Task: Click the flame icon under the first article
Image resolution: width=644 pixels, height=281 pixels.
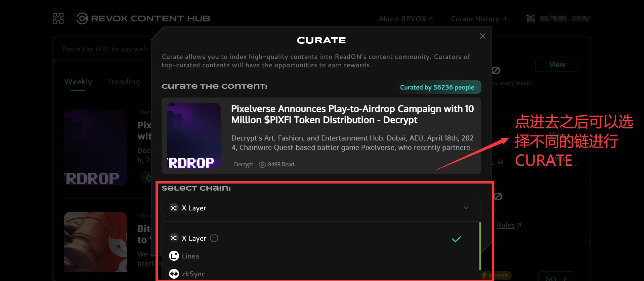Action: coord(148,177)
